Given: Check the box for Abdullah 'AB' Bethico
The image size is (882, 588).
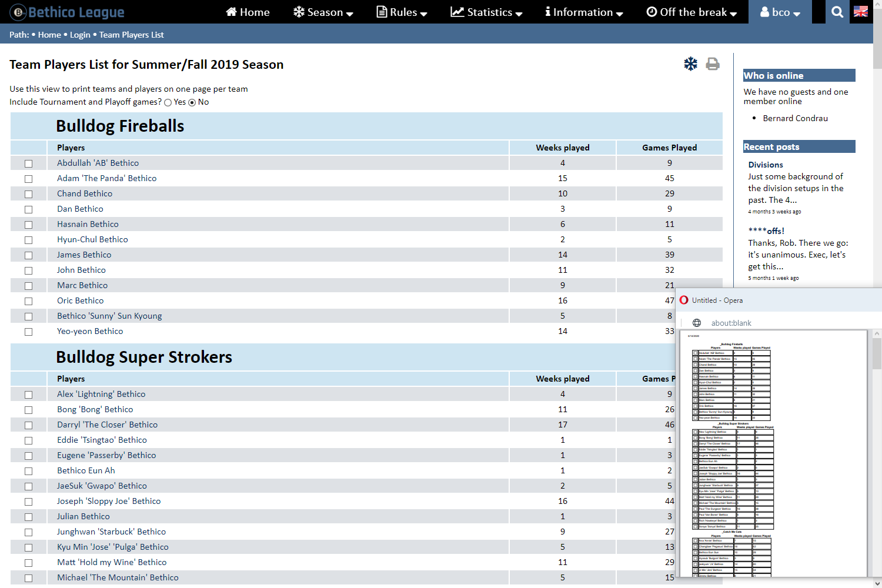Looking at the screenshot, I should (x=28, y=163).
